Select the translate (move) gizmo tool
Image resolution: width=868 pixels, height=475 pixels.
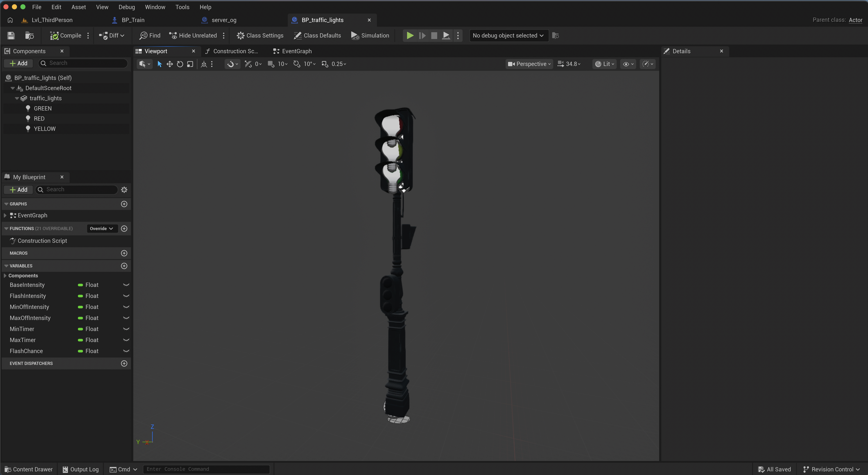pyautogui.click(x=170, y=64)
